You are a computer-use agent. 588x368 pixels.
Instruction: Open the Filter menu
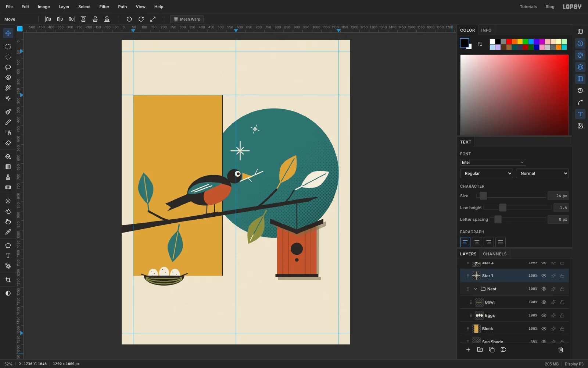pyautogui.click(x=104, y=7)
